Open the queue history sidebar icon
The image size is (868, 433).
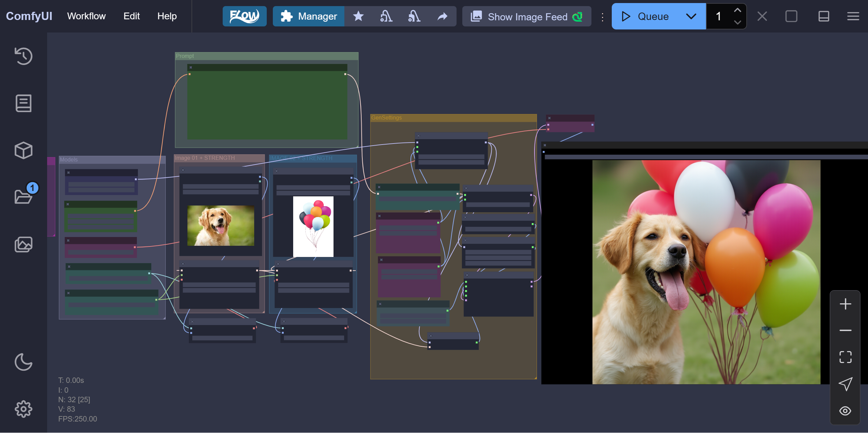[23, 56]
